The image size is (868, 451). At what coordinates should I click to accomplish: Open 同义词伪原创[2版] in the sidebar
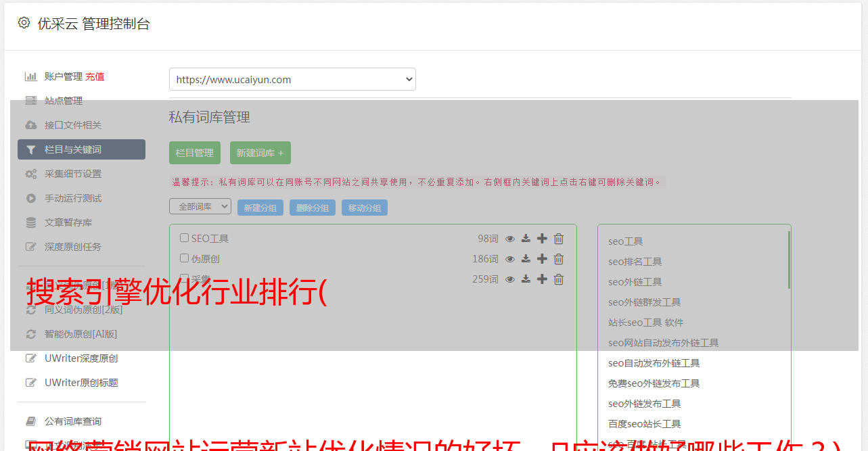84,310
